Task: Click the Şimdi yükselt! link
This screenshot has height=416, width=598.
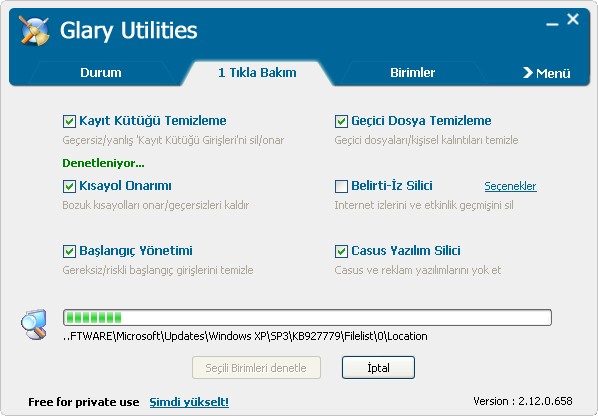Action: 189,402
